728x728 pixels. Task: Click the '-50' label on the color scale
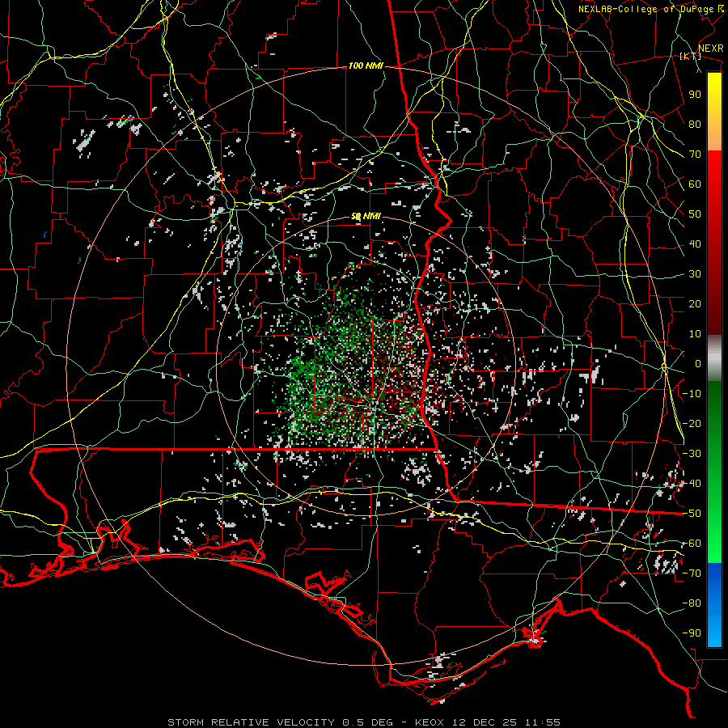(692, 514)
